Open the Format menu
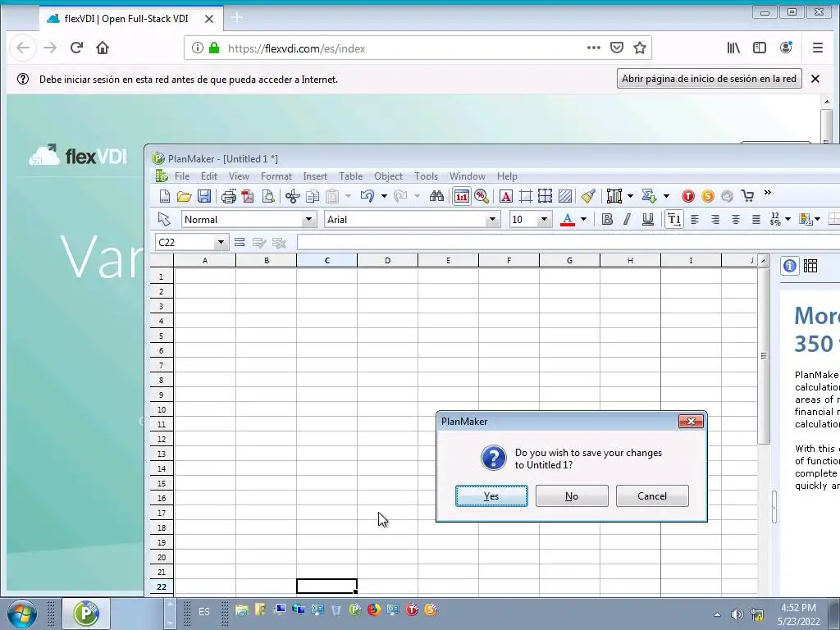This screenshot has height=630, width=840. click(x=276, y=176)
